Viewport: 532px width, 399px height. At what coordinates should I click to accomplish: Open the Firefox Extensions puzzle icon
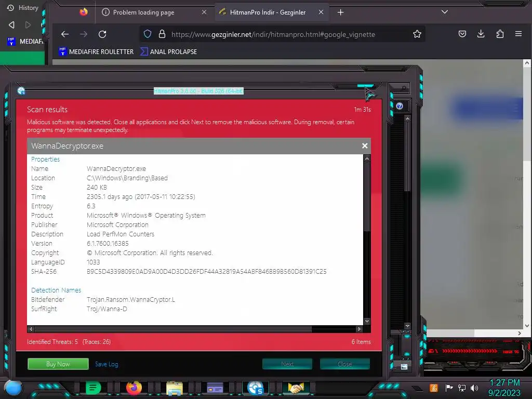(x=500, y=34)
